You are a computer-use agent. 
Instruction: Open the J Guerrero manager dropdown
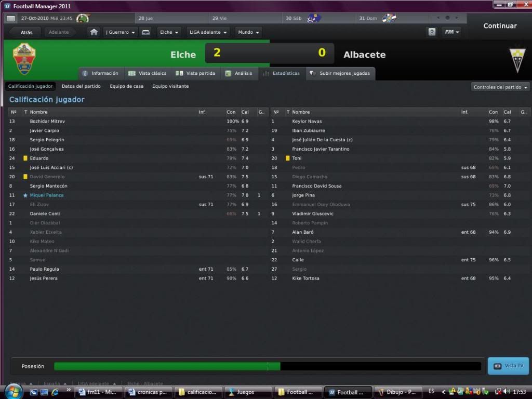pyautogui.click(x=120, y=32)
